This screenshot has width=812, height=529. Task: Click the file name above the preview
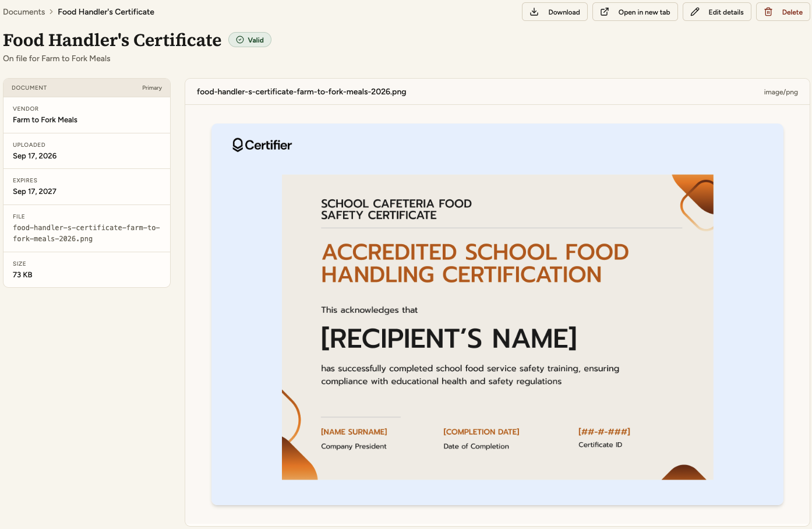(302, 91)
